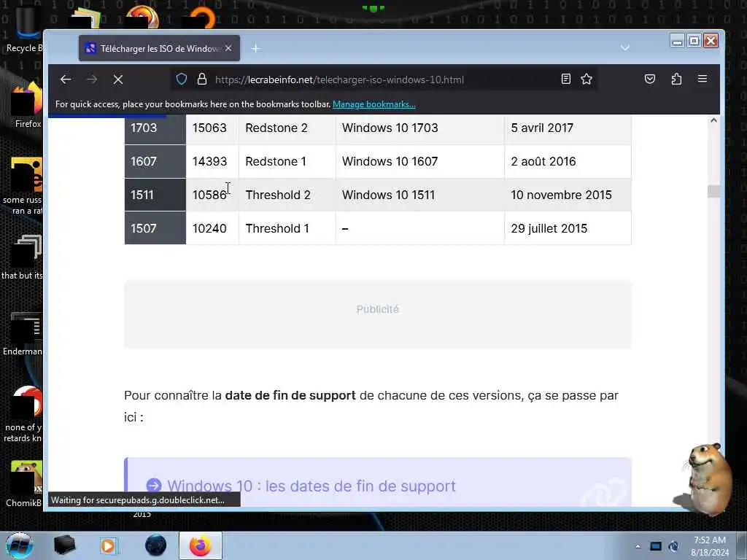Save page to Pocket
747x560 pixels.
click(x=650, y=79)
